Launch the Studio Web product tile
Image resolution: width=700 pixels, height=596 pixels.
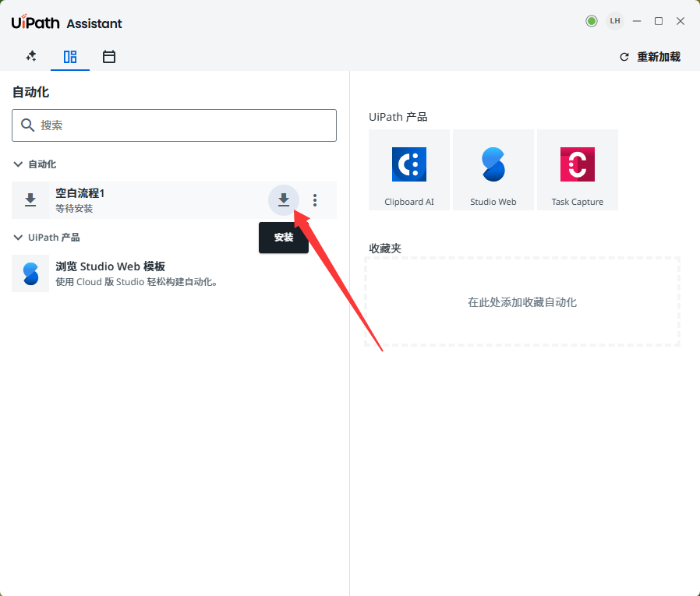493,170
